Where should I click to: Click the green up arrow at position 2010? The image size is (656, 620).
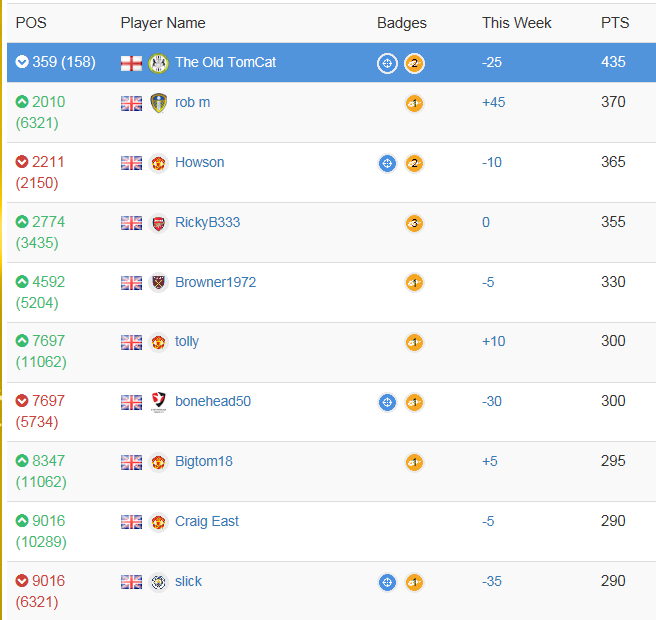click(22, 102)
